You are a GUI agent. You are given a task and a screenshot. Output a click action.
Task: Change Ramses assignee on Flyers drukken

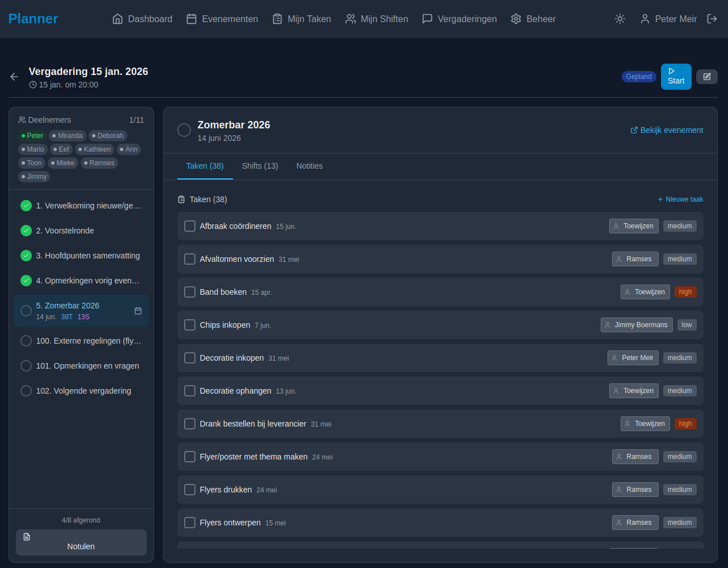tap(635, 490)
